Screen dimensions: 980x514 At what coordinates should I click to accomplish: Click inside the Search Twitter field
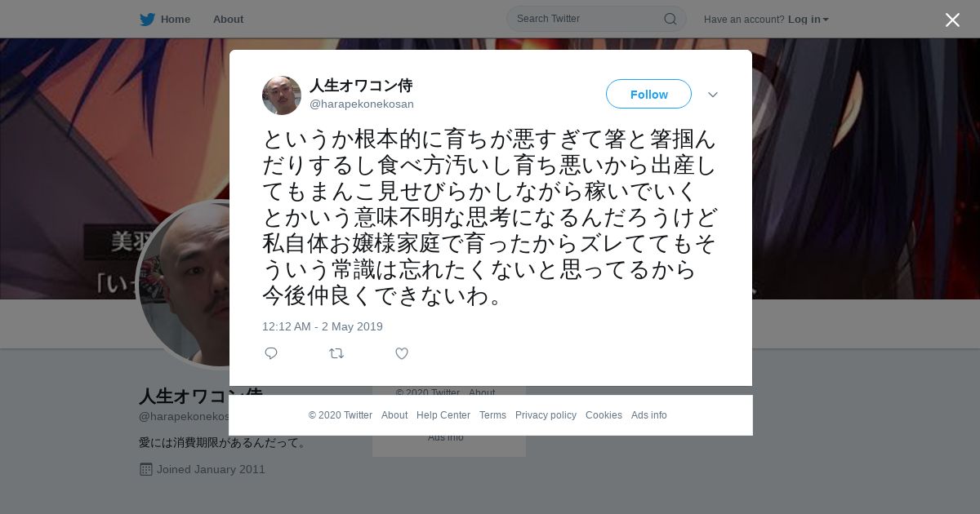(x=596, y=19)
